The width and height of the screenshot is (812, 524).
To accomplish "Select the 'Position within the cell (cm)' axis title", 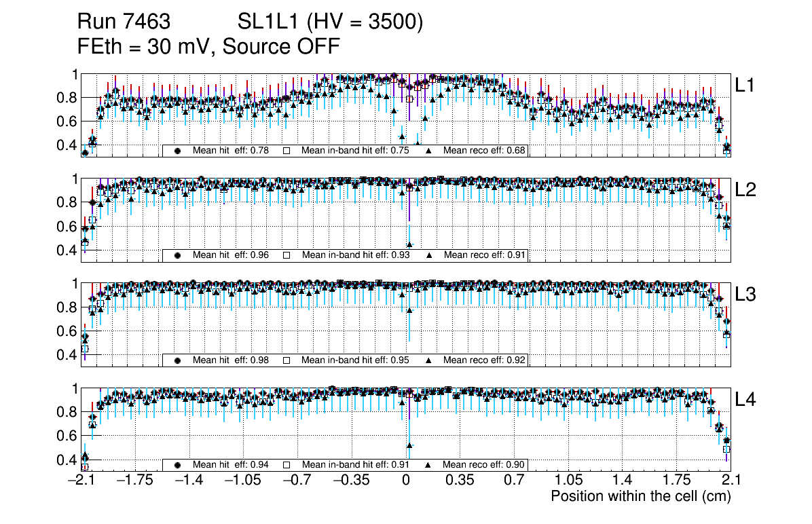I will click(x=640, y=496).
